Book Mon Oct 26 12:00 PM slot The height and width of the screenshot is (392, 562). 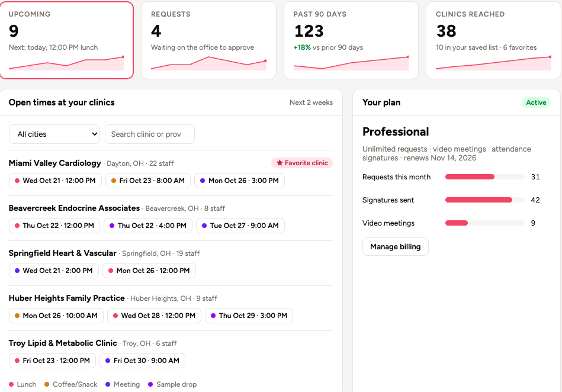[x=149, y=271]
